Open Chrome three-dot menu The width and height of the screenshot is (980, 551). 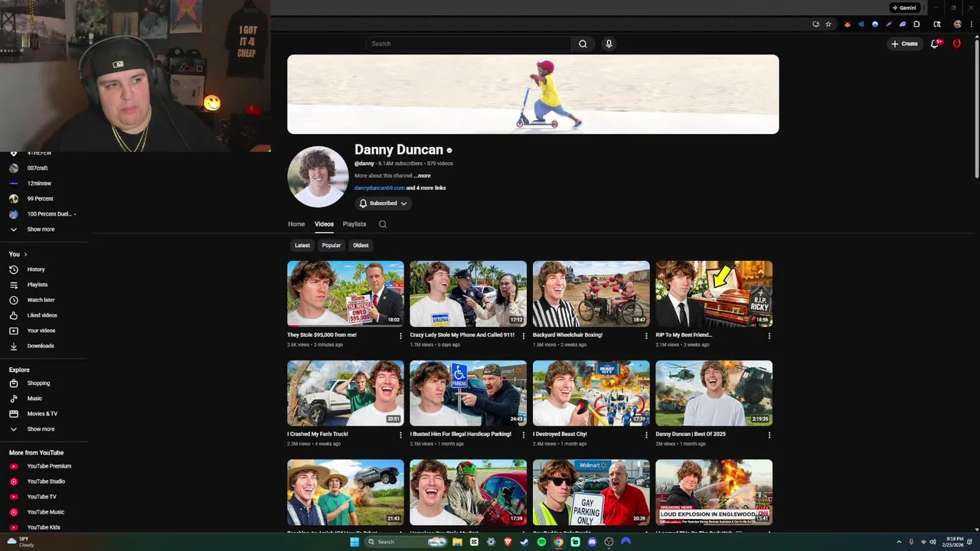[972, 24]
